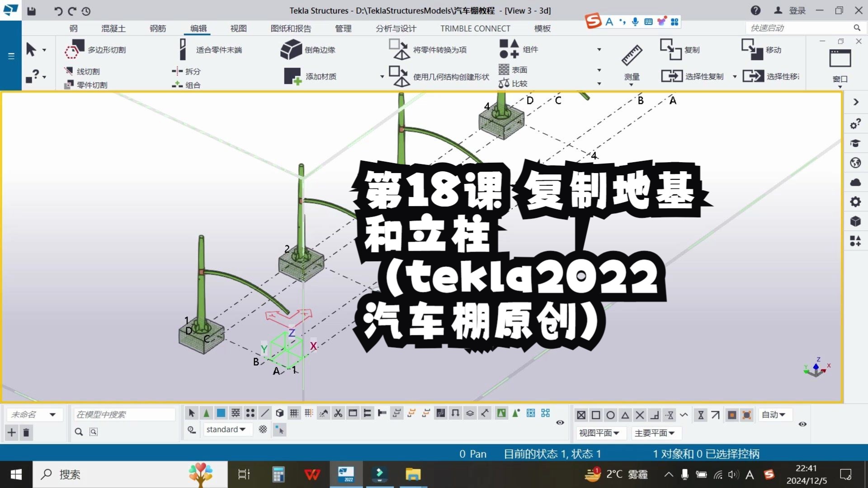The image size is (868, 488).
Task: Toggle snap to circle center points switch
Action: 610,415
